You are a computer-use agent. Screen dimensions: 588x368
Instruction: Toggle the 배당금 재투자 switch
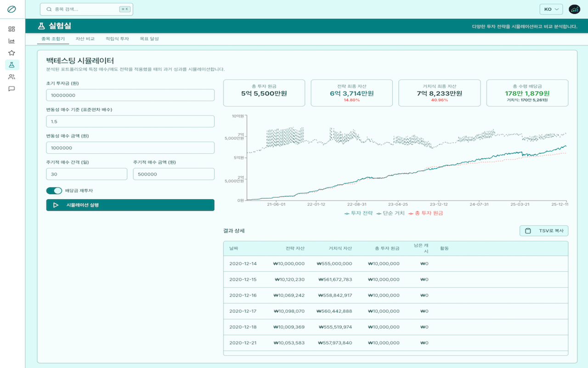[x=54, y=190]
